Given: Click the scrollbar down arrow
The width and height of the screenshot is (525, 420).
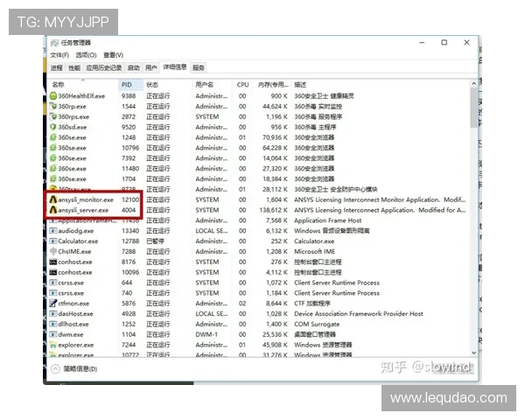Looking at the screenshot, I should (x=473, y=353).
